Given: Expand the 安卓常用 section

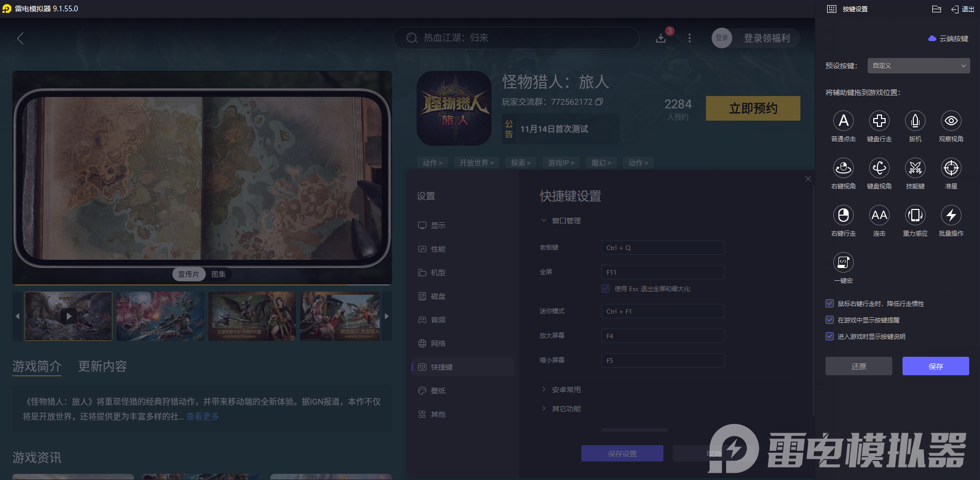Looking at the screenshot, I should click(x=566, y=389).
